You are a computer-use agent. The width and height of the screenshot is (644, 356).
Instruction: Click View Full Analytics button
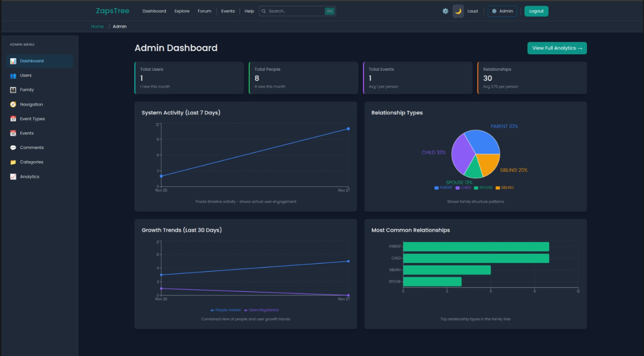pos(557,48)
